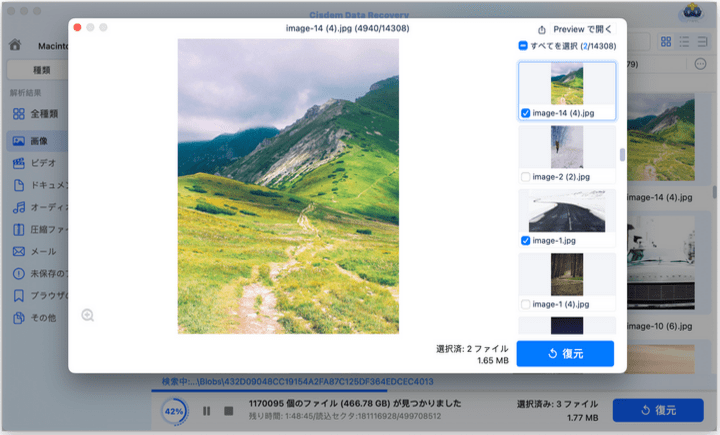
Task: Uncheck the image-1.jpg checkbox
Action: click(x=526, y=241)
